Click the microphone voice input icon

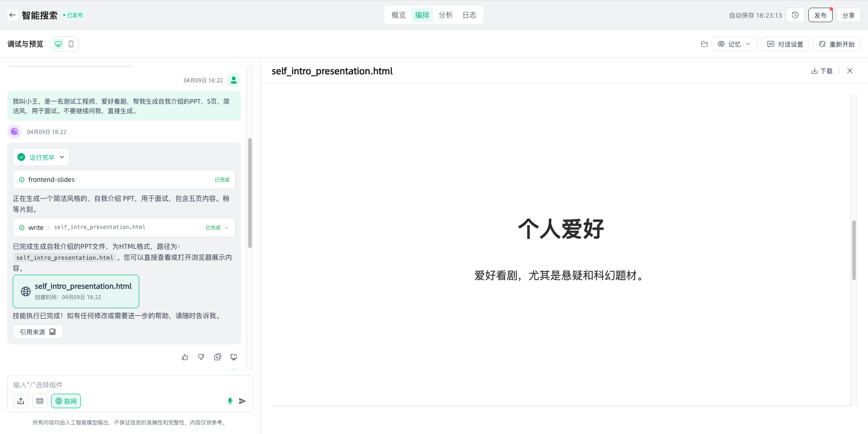point(230,401)
